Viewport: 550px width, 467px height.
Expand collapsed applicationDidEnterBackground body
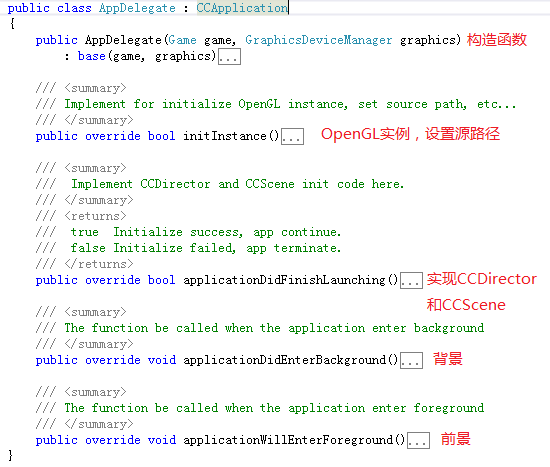coord(411,360)
